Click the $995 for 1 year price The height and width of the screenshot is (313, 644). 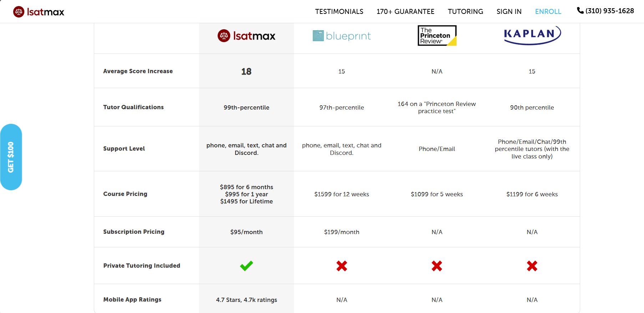(x=247, y=194)
